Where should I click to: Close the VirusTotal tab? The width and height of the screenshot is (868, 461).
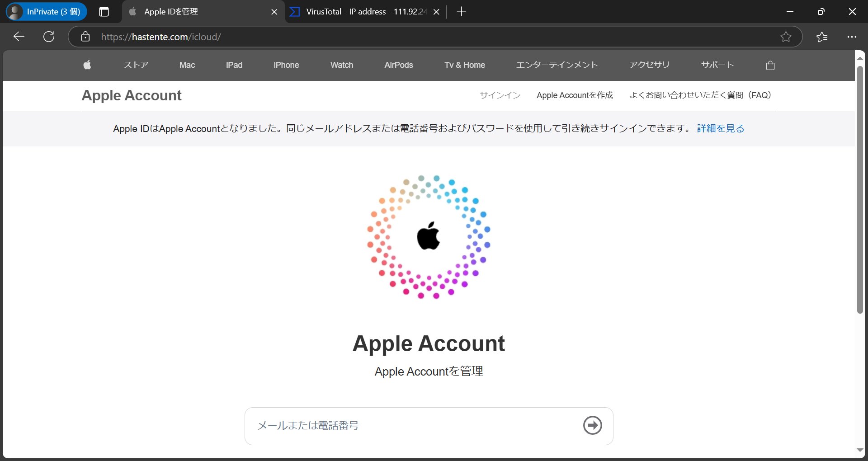tap(436, 12)
